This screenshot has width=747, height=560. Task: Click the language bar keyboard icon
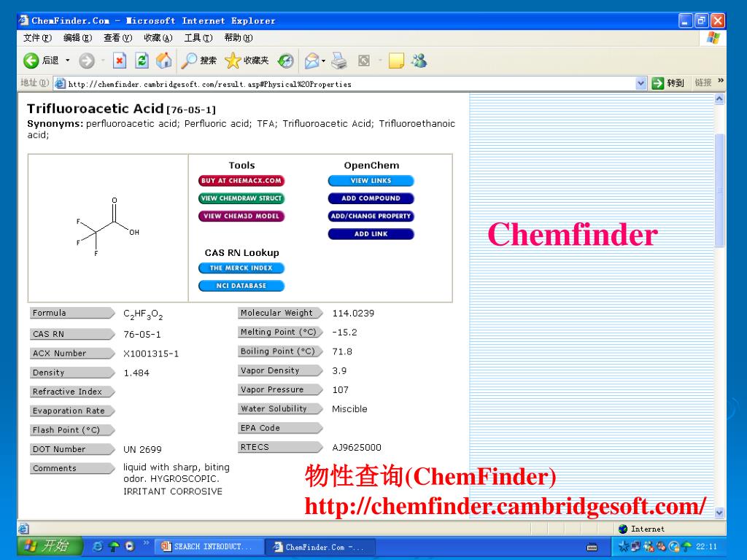pyautogui.click(x=592, y=547)
